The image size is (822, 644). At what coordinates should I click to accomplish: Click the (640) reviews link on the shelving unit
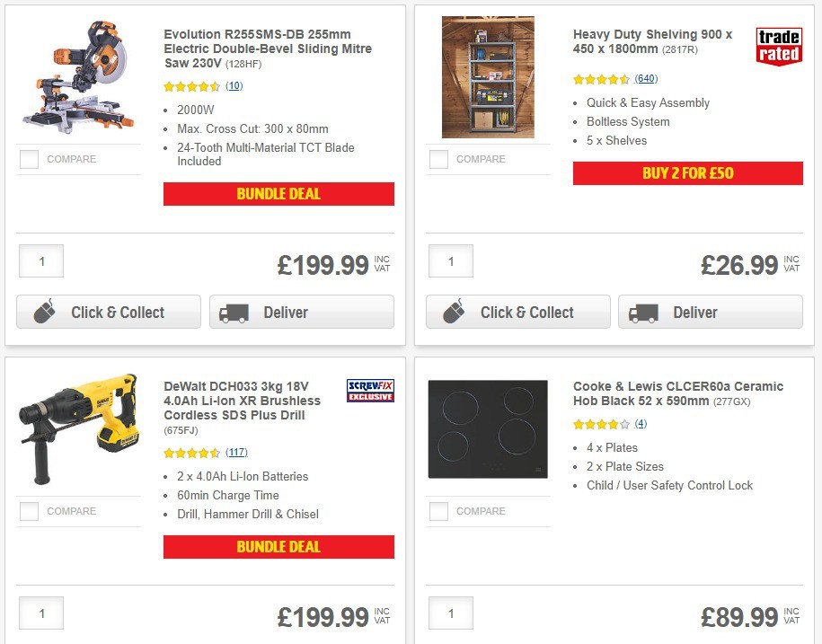[645, 79]
